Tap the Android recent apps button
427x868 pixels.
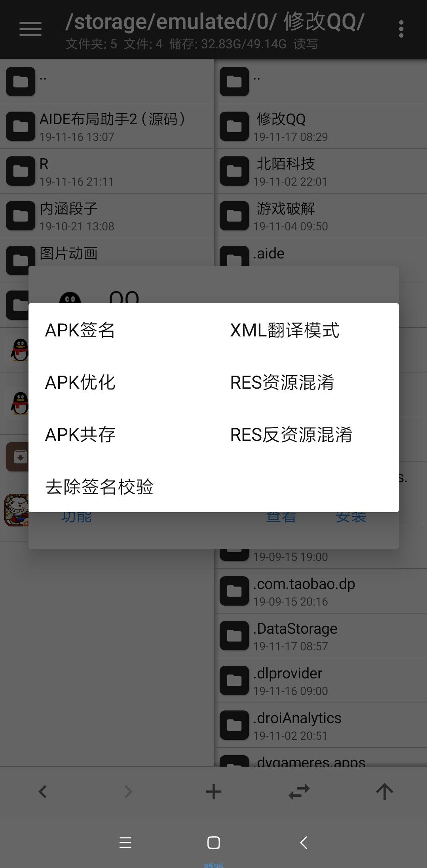(x=125, y=843)
